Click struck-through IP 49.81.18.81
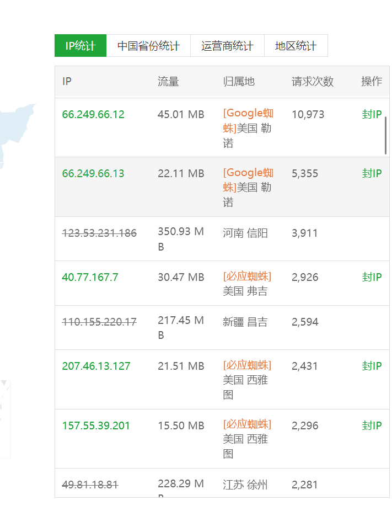 tap(90, 485)
